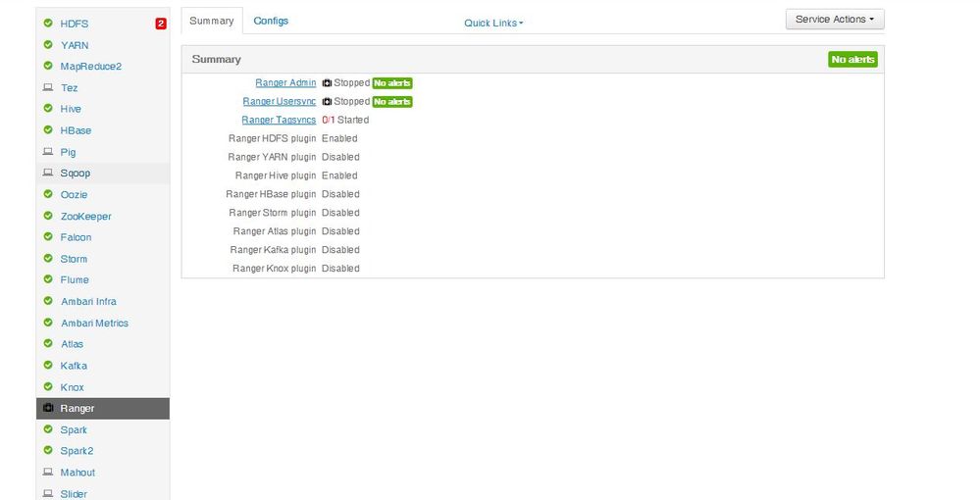Open the Storm service
980x500 pixels.
74,259
